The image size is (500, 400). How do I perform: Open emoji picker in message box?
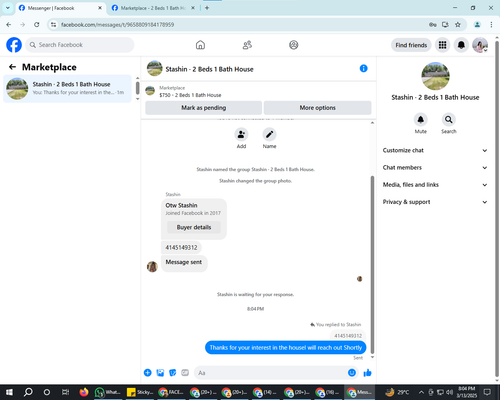[352, 373]
